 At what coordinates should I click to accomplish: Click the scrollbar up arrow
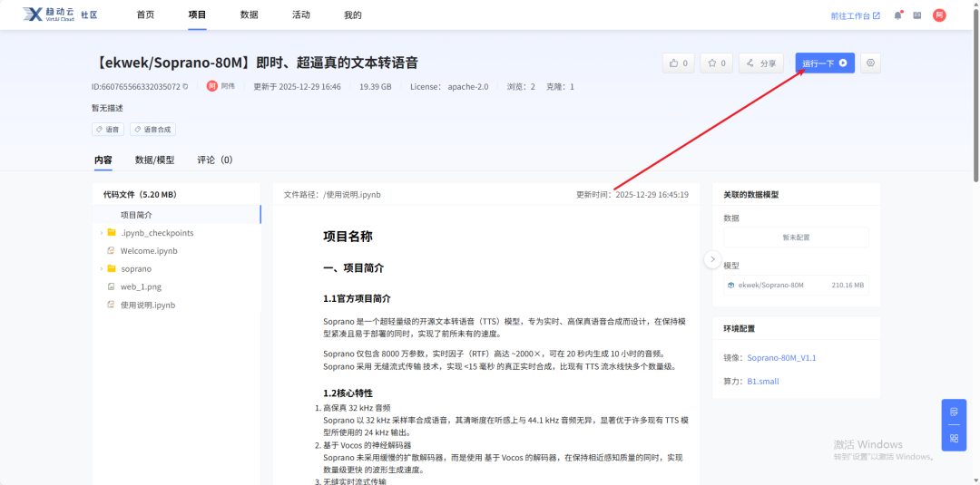click(x=975, y=4)
